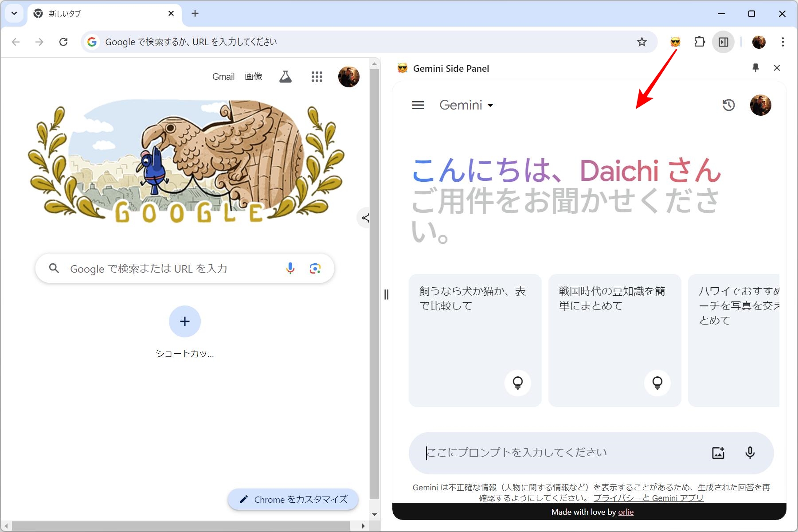Screen dimensions: 798x532
Task: Click the Google doodle image
Action: (186, 162)
